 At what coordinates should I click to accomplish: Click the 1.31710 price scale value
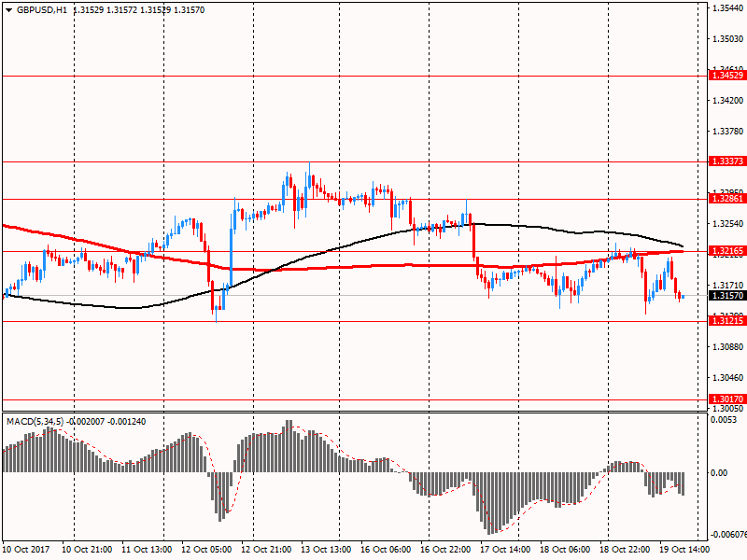click(727, 286)
